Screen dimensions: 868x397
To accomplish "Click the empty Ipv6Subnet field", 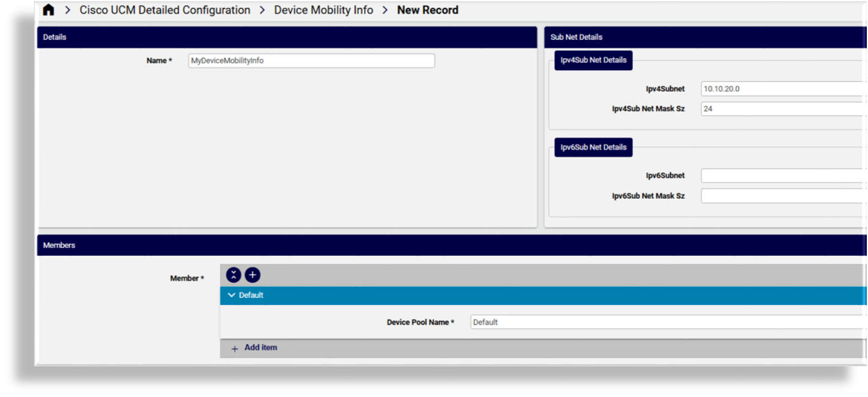I will pyautogui.click(x=780, y=175).
